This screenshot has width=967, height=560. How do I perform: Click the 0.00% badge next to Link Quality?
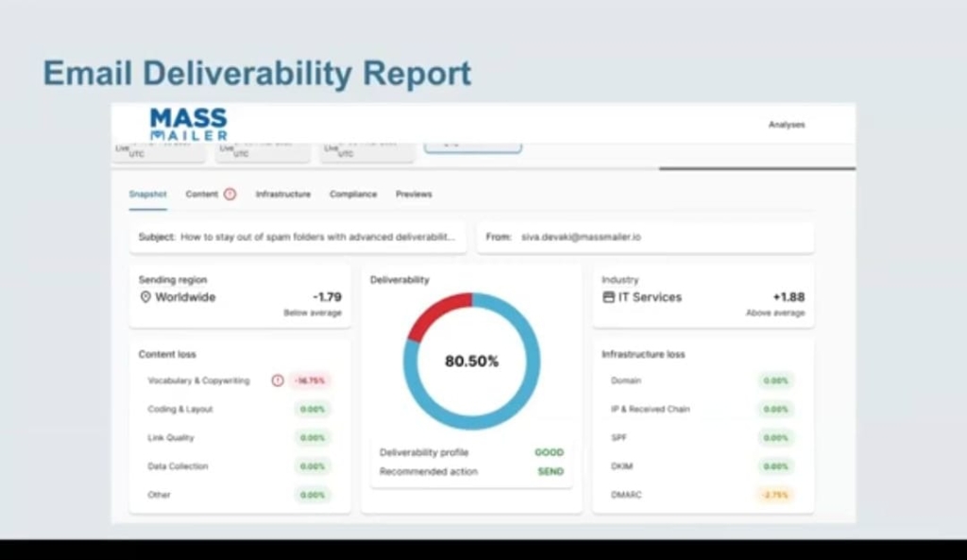click(x=314, y=437)
